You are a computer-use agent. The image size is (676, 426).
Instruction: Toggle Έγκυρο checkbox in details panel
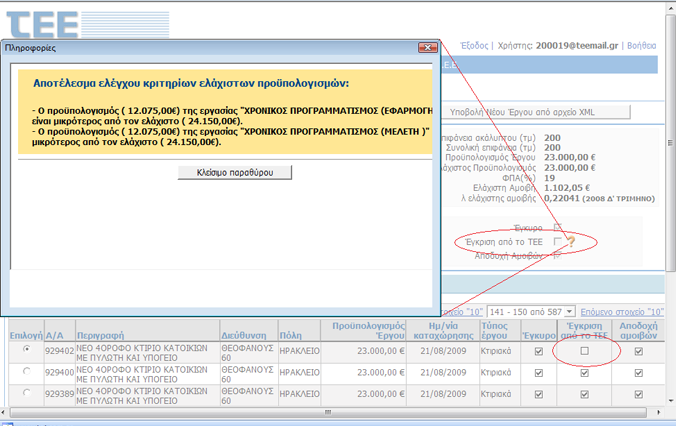click(558, 227)
